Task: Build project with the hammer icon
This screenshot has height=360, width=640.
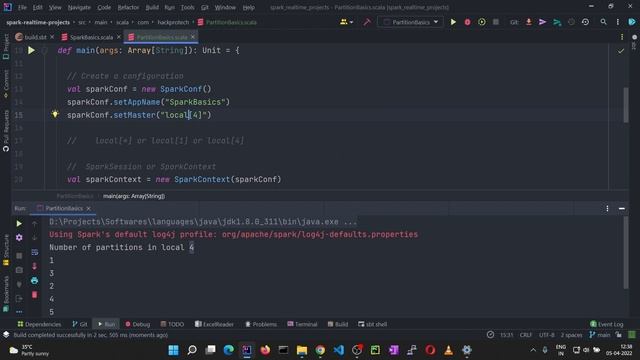Action: pos(367,22)
